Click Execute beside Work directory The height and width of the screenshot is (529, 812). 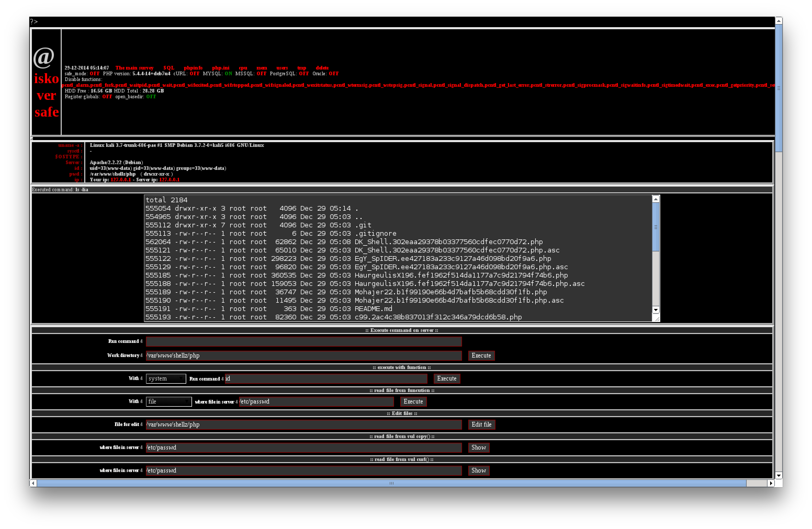tap(481, 355)
